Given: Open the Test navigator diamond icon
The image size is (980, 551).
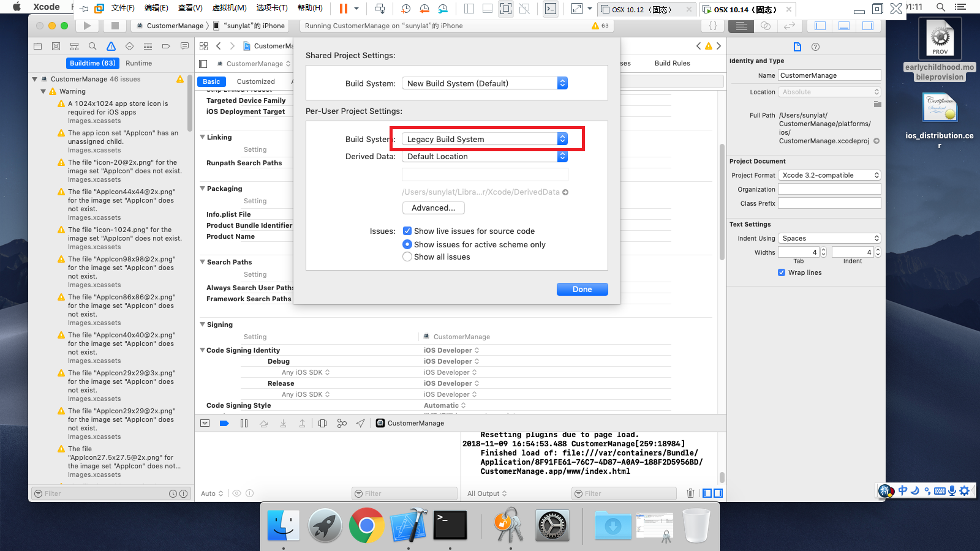Looking at the screenshot, I should pos(129,47).
